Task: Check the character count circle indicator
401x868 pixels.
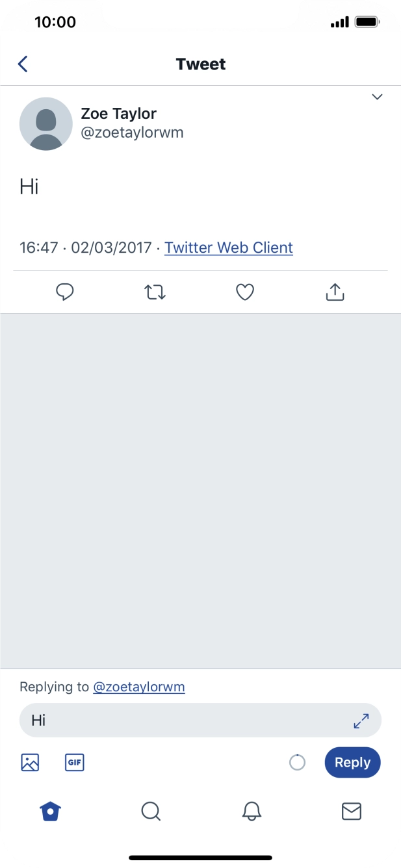Action: [x=297, y=762]
